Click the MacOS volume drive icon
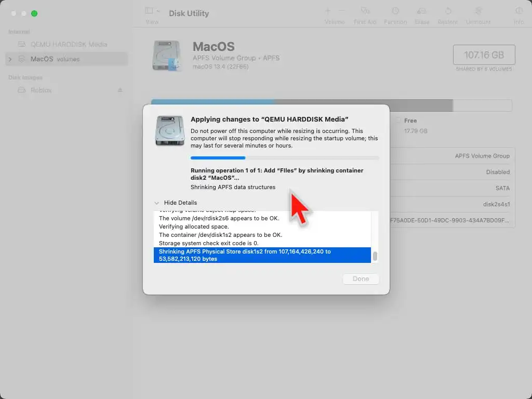 [x=166, y=56]
